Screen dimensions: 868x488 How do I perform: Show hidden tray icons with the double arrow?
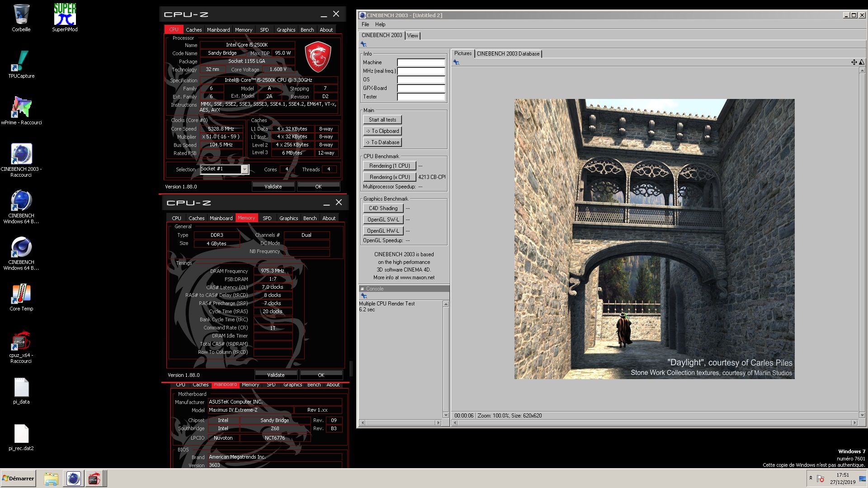tap(811, 478)
